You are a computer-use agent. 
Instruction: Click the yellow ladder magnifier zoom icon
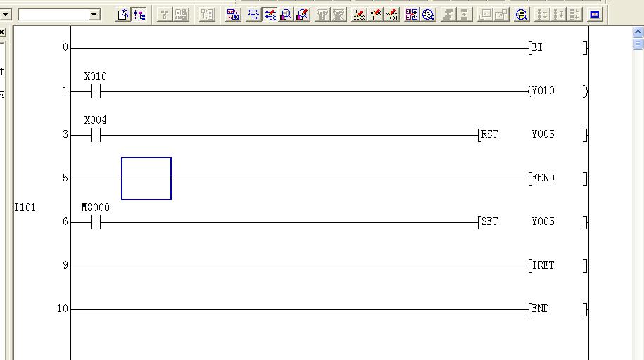pyautogui.click(x=522, y=14)
